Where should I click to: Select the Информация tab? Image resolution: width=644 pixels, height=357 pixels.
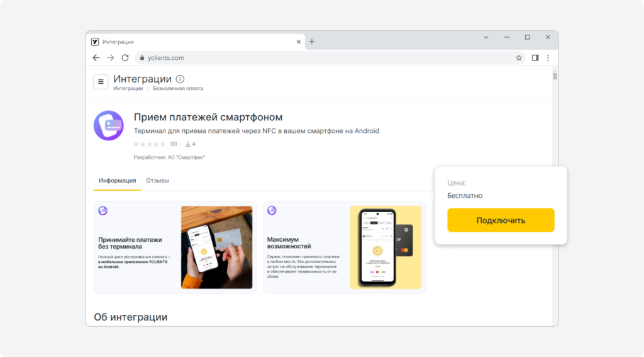click(x=117, y=181)
